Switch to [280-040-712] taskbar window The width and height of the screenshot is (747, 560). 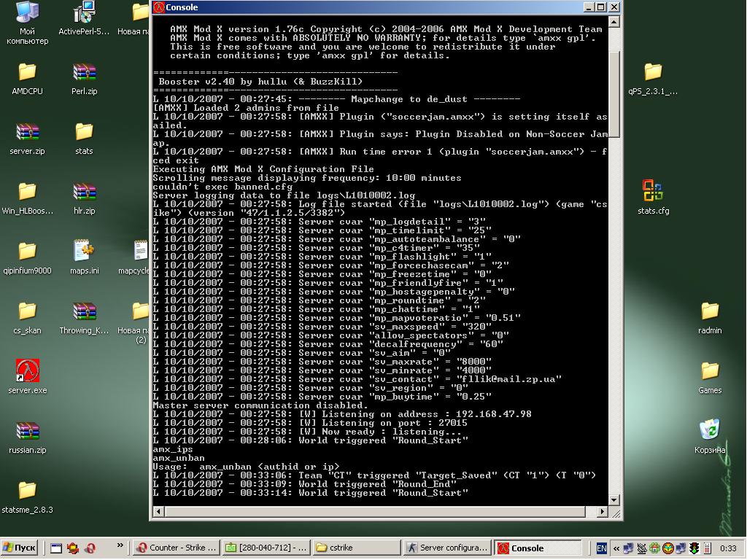(266, 548)
